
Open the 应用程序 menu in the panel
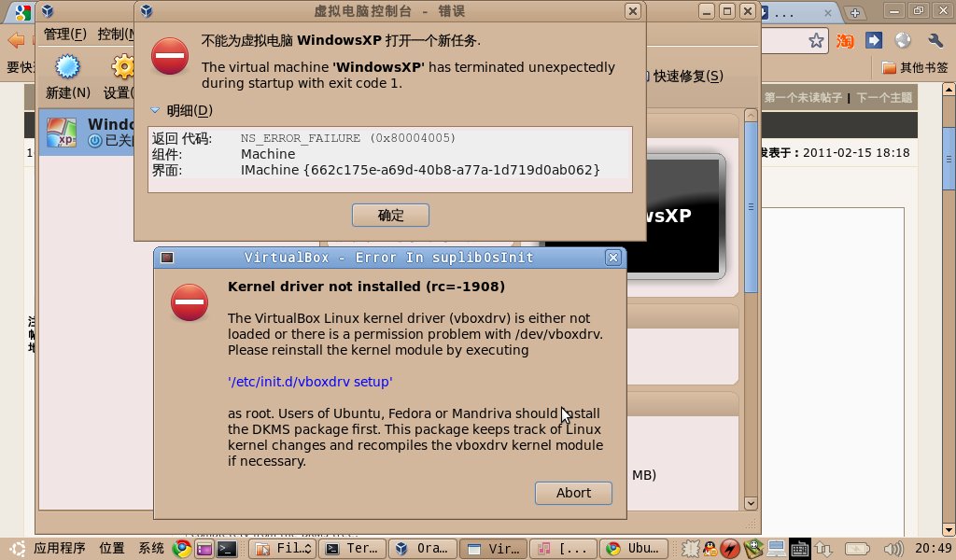point(59,549)
